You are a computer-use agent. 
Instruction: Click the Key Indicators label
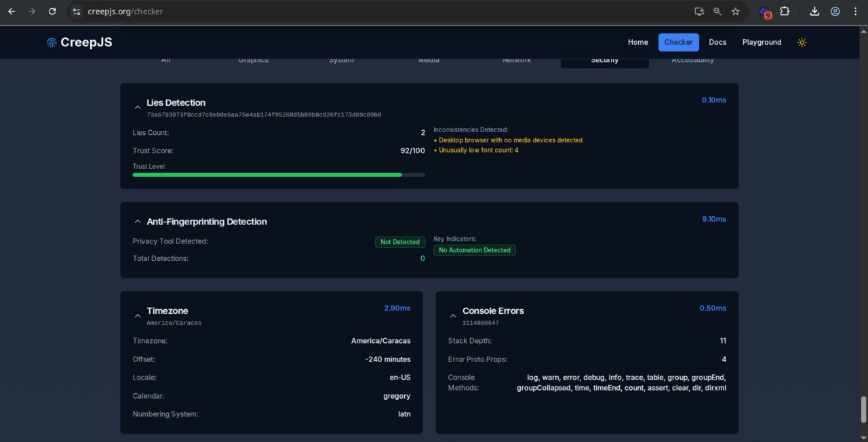[455, 239]
